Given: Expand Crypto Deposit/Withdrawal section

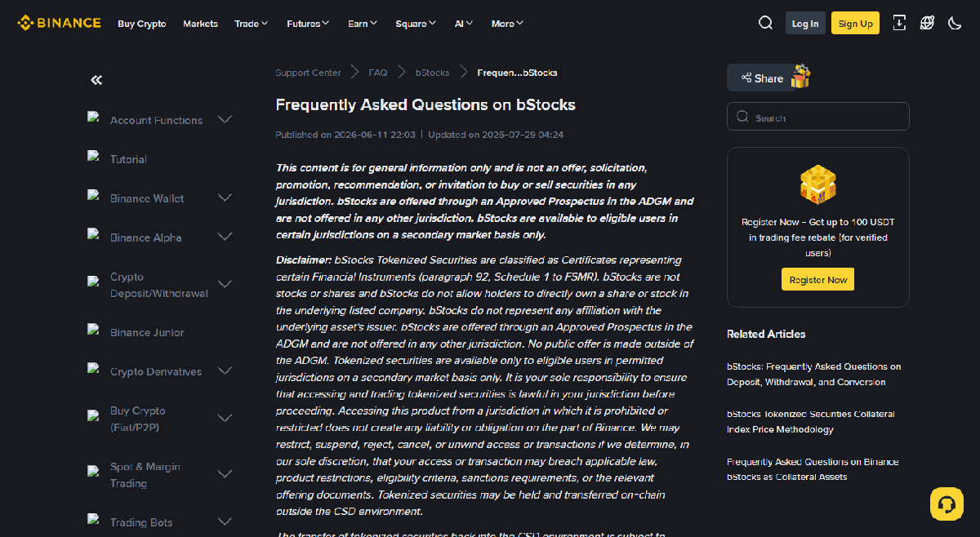Looking at the screenshot, I should tap(225, 284).
